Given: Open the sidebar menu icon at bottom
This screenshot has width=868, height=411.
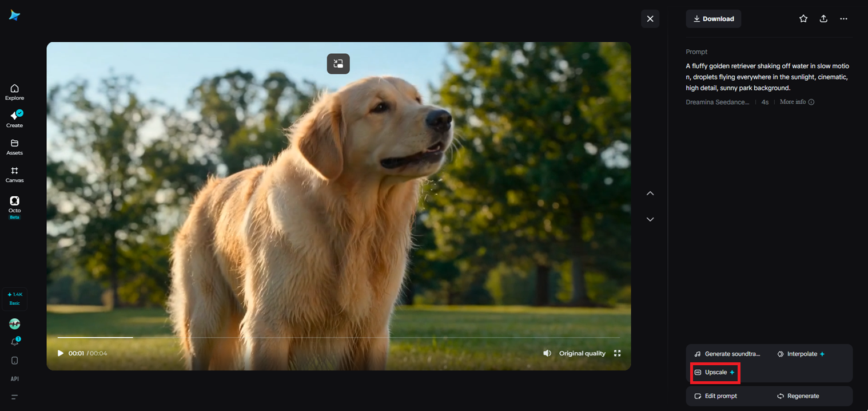Looking at the screenshot, I should click(x=15, y=397).
